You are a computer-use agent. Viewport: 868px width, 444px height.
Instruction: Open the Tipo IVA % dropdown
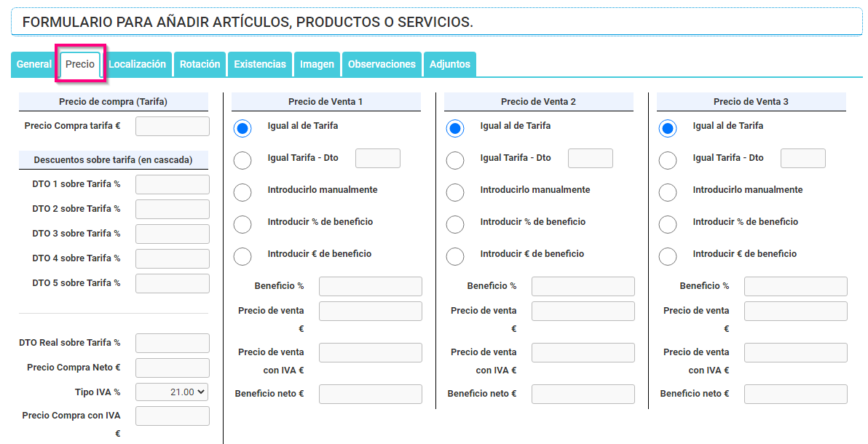[x=172, y=392]
